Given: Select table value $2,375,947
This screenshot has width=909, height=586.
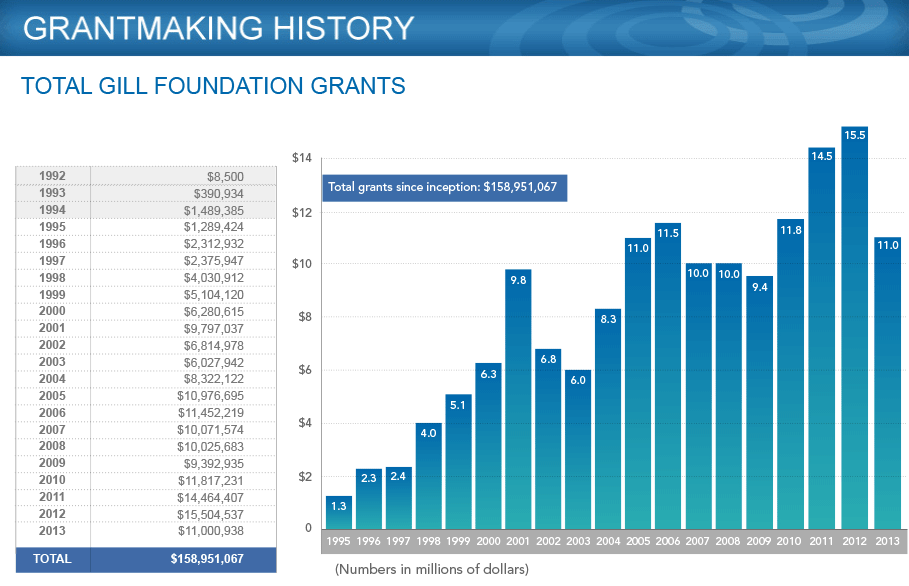Looking at the screenshot, I should pyautogui.click(x=213, y=261).
